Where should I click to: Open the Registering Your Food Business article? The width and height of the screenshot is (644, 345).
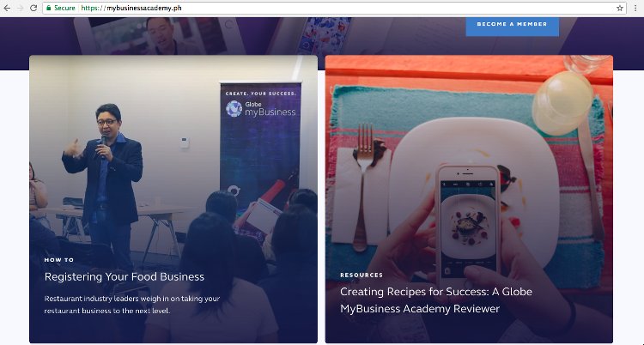(x=125, y=277)
